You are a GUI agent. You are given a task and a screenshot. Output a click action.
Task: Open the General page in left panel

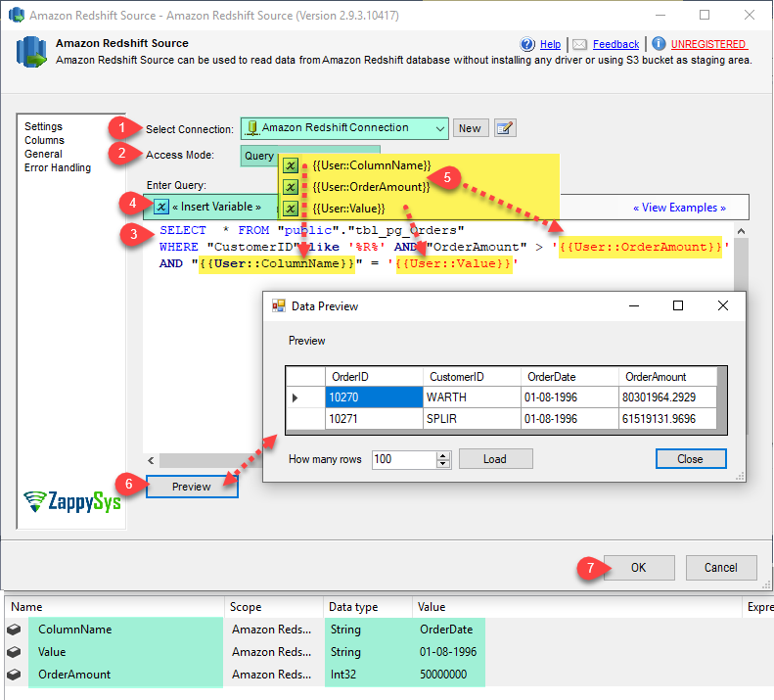click(43, 154)
